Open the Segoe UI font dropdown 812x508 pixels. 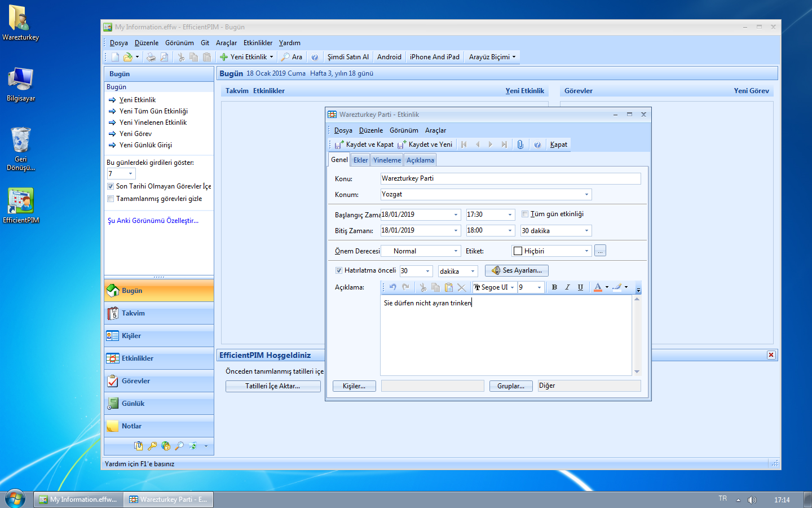(x=512, y=287)
